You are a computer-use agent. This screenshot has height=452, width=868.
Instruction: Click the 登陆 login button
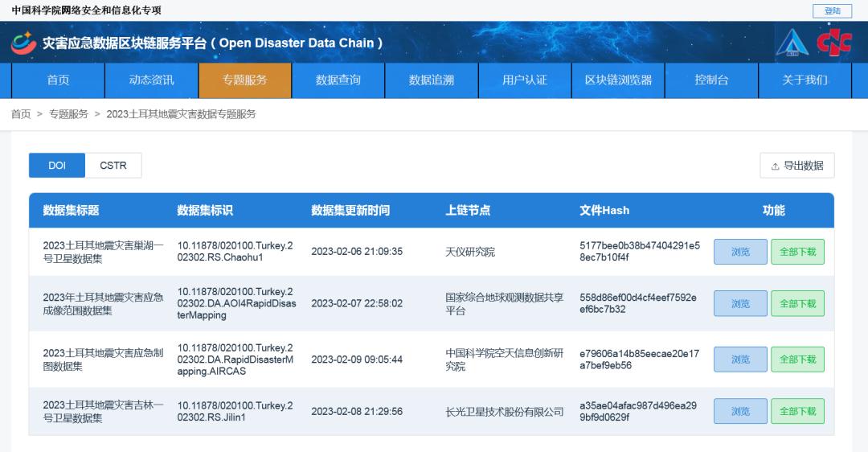832,10
